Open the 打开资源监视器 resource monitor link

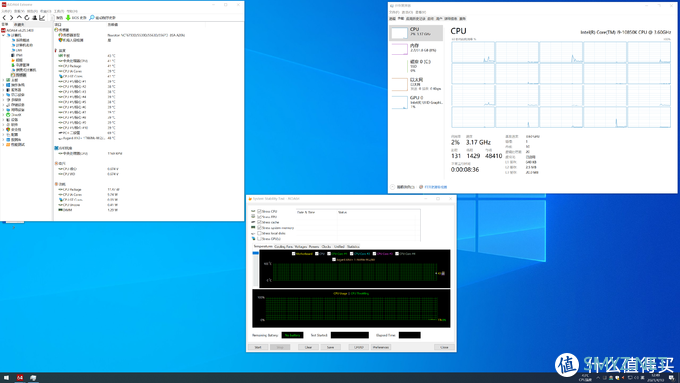(435, 187)
